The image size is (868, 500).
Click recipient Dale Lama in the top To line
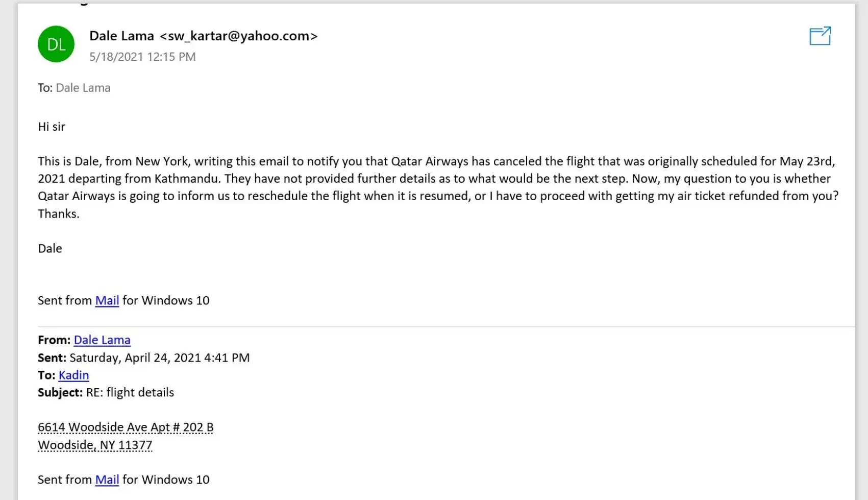pos(83,88)
